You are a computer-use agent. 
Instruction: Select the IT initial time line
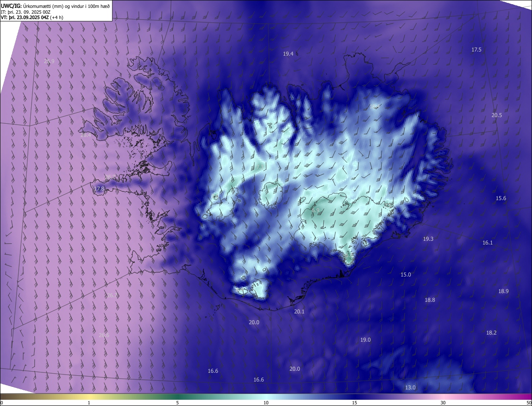point(25,12)
